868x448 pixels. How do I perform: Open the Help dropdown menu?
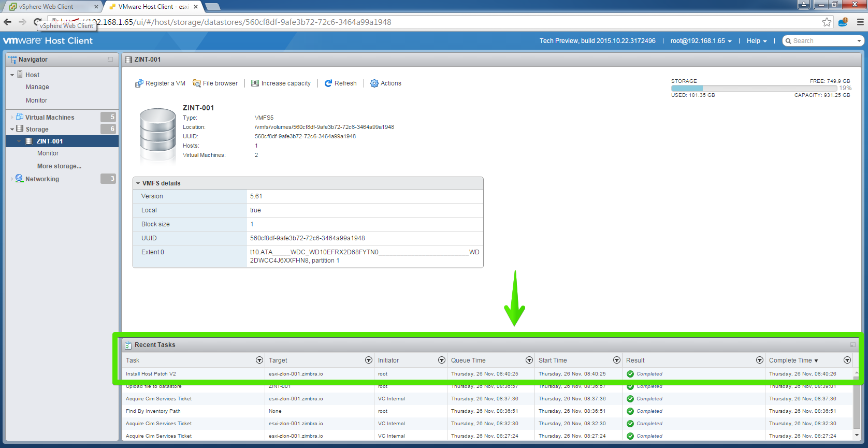click(757, 41)
